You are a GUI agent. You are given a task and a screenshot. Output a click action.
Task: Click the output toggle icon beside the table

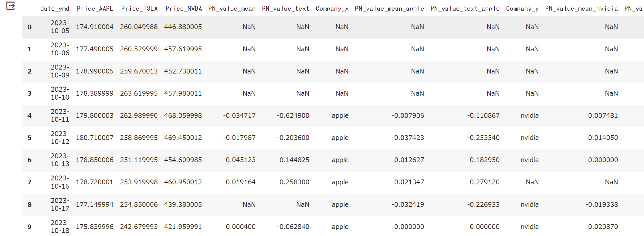pos(11,6)
